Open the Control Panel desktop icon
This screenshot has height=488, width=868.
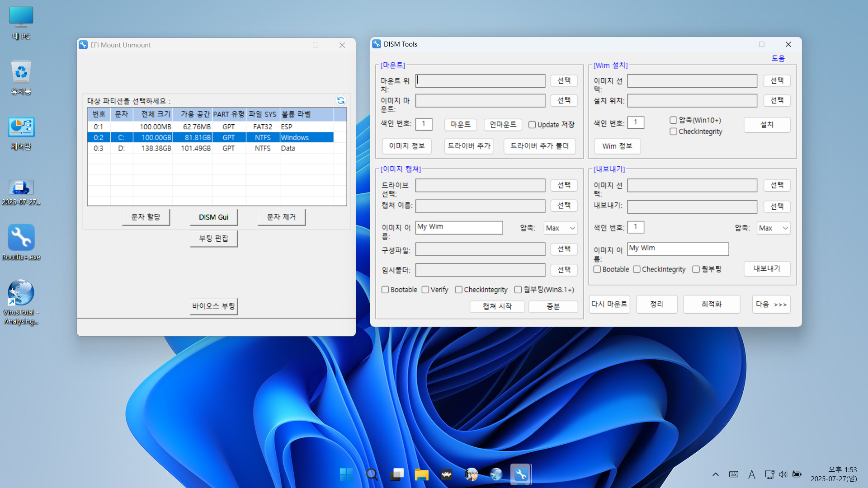21,128
